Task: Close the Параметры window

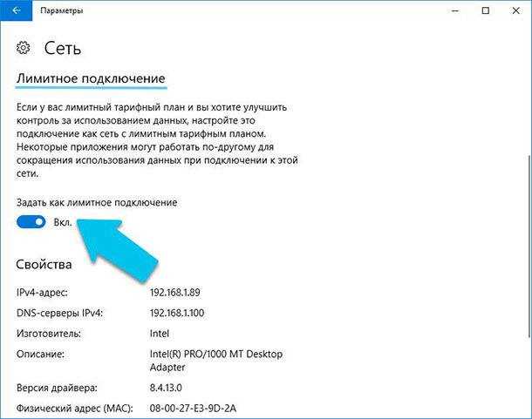Action: coord(515,10)
